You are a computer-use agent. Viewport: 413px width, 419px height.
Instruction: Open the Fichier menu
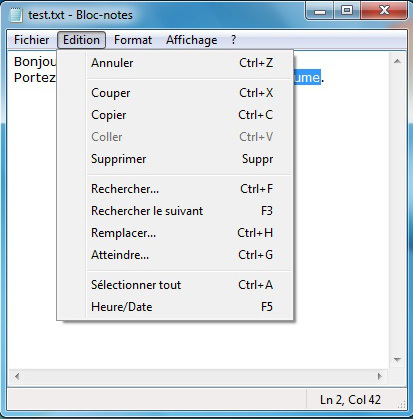(x=32, y=40)
